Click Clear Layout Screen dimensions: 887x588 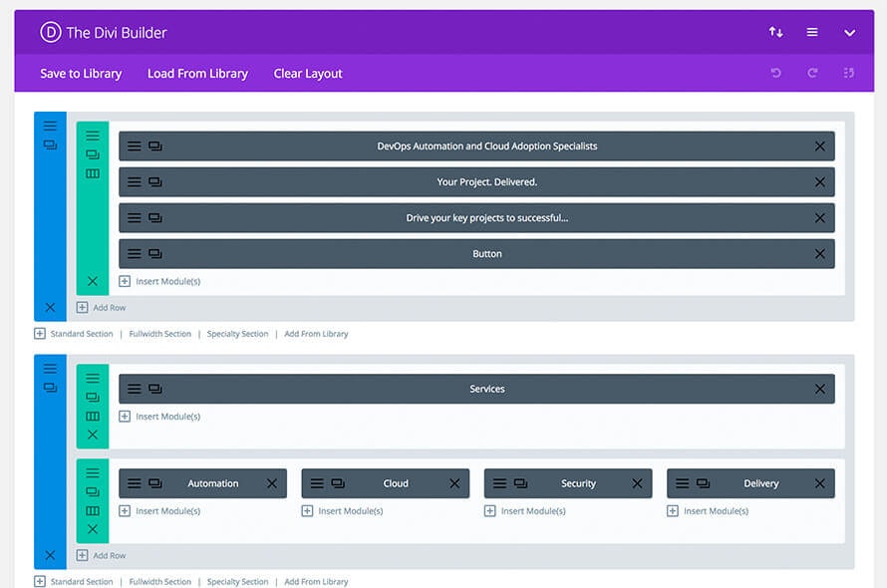tap(308, 74)
